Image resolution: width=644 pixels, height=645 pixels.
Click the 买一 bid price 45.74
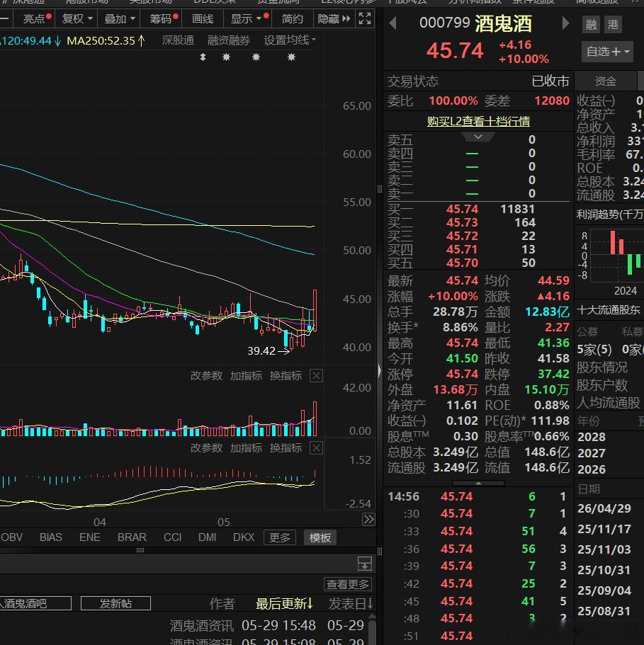462,209
